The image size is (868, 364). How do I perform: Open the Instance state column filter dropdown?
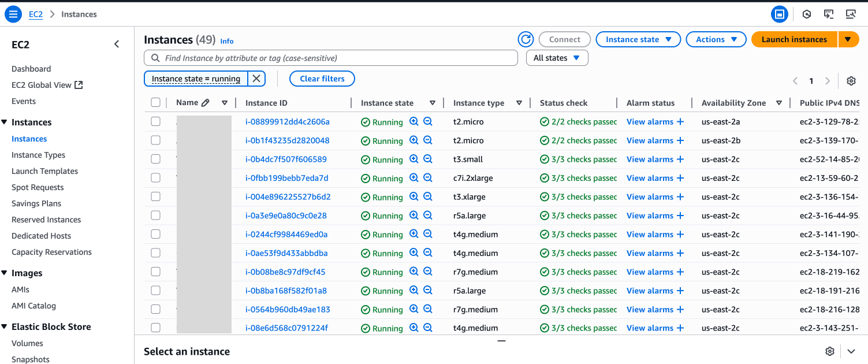point(433,102)
